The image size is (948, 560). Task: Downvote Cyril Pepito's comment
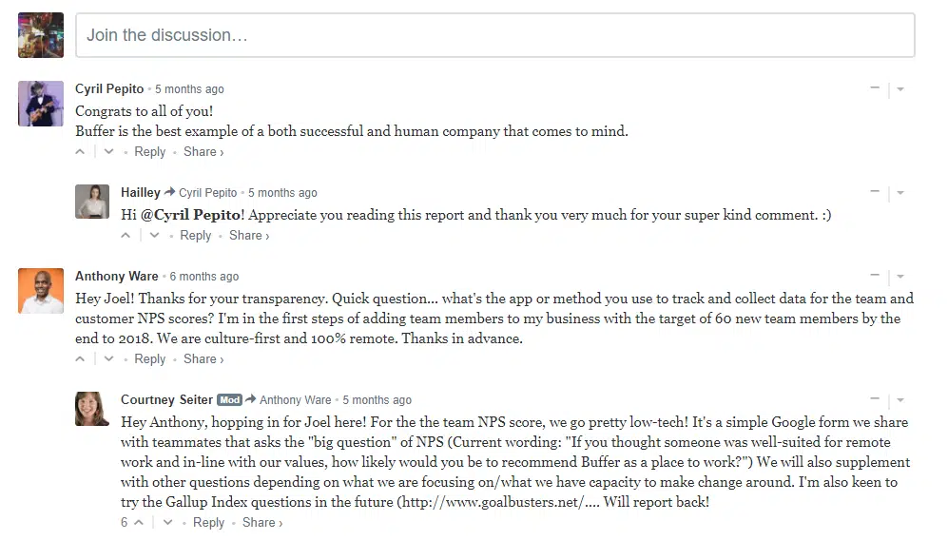pyautogui.click(x=108, y=151)
